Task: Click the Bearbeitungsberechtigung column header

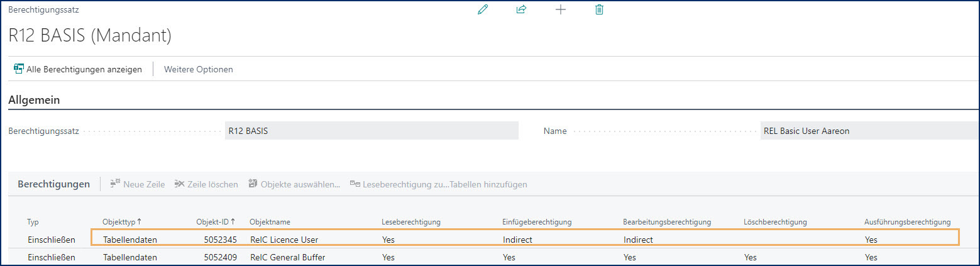Action: point(667,222)
